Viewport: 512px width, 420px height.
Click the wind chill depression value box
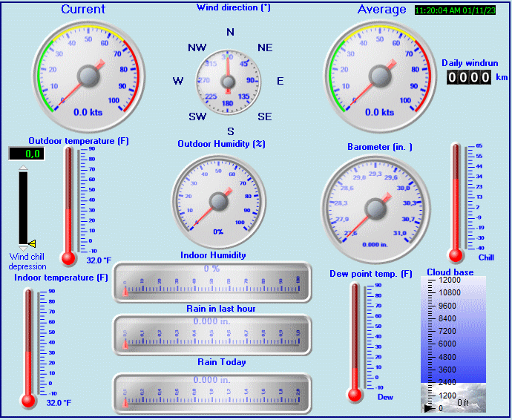(27, 154)
